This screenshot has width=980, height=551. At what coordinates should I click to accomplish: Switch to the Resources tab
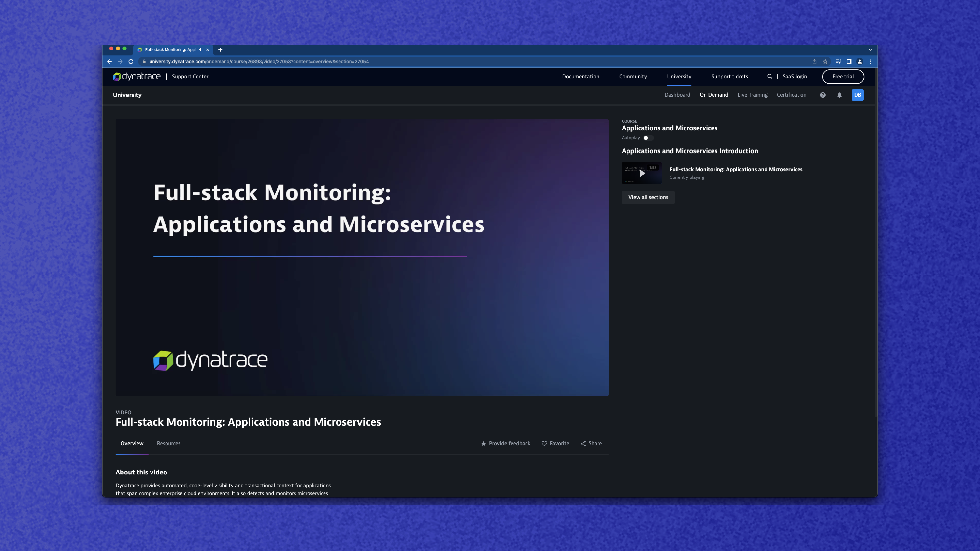[x=168, y=443]
